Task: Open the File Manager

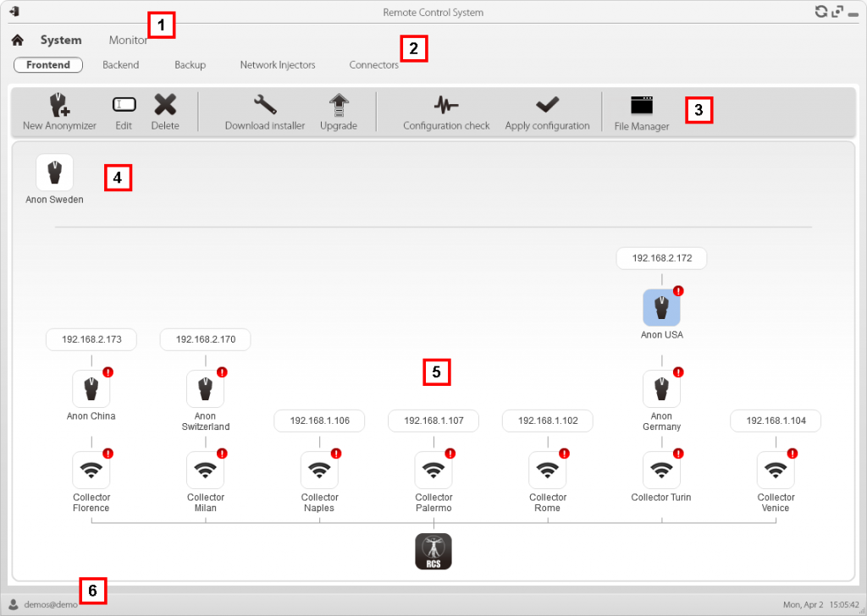Action: coord(642,105)
